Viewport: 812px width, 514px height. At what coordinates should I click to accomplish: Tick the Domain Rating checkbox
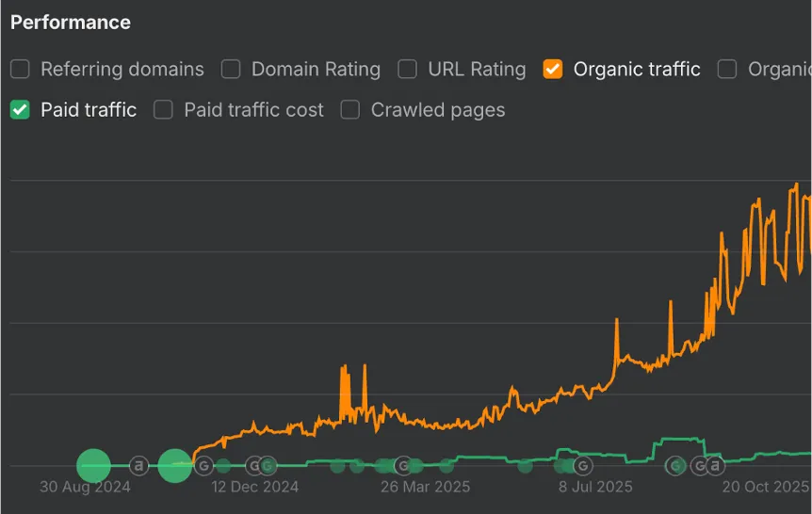(231, 69)
